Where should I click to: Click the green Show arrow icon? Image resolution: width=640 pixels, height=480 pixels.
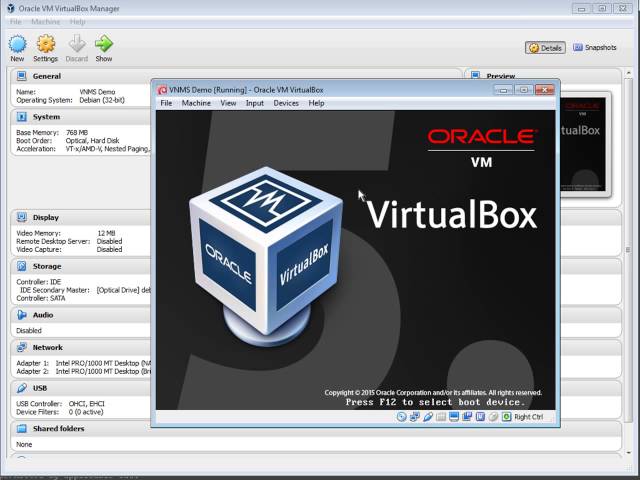point(104,45)
